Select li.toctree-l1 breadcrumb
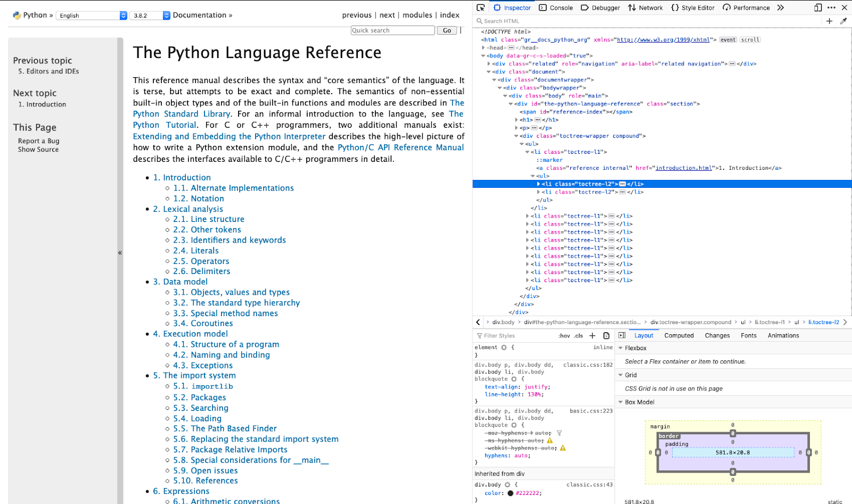 (769, 322)
